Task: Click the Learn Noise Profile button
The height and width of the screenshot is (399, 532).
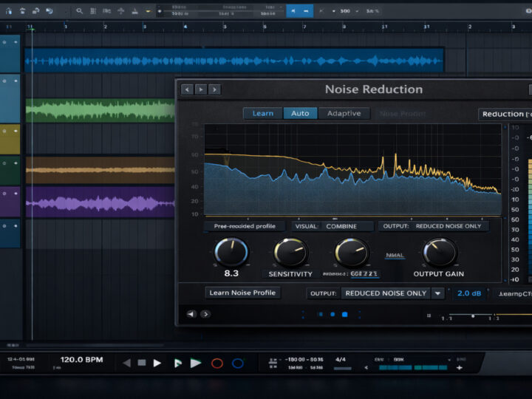Action: (242, 293)
